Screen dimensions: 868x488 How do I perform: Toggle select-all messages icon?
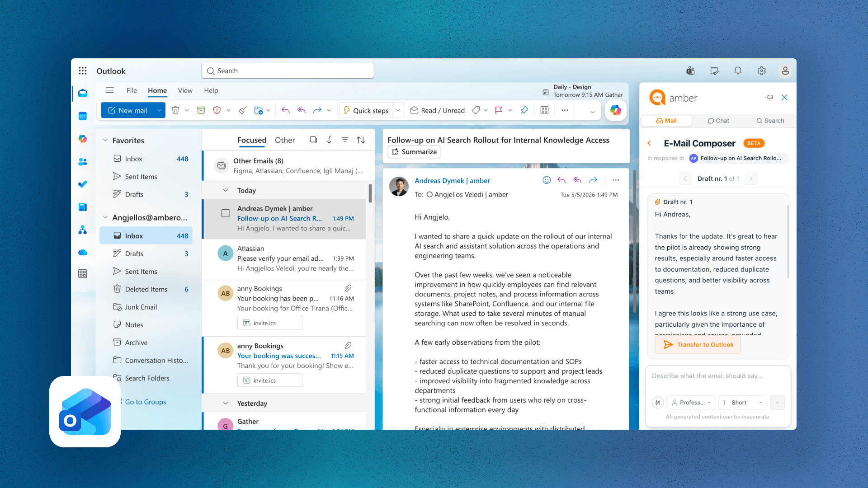point(313,140)
